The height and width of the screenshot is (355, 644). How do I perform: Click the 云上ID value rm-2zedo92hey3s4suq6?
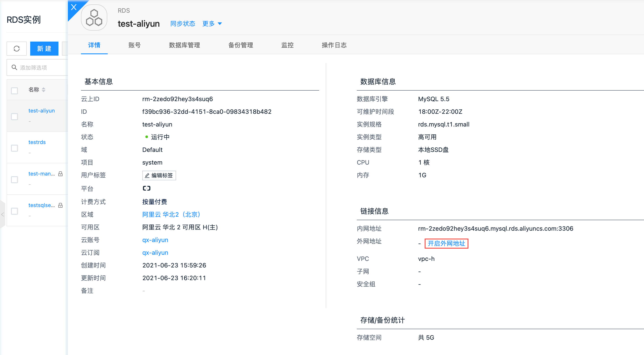(178, 99)
